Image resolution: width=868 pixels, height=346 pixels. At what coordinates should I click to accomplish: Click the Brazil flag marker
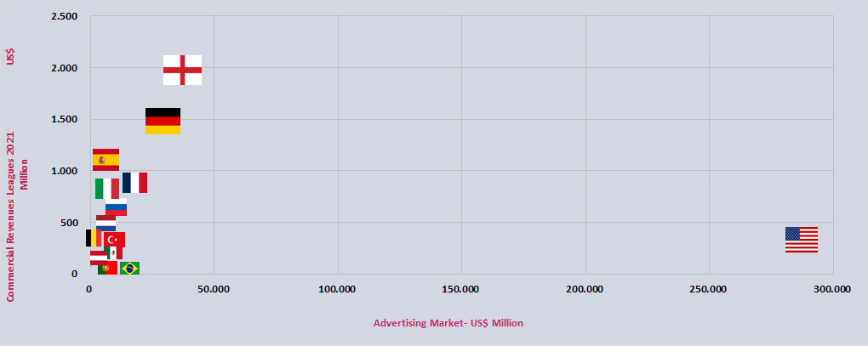129,268
